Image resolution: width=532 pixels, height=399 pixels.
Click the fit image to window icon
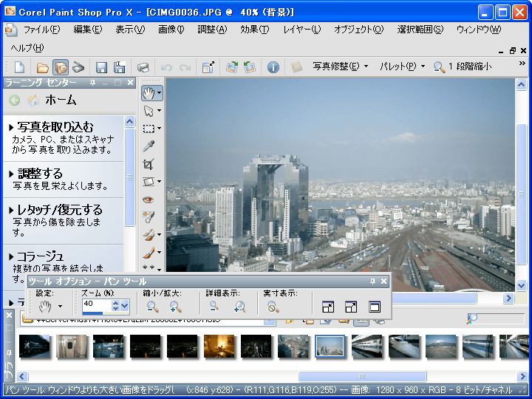coord(351,307)
